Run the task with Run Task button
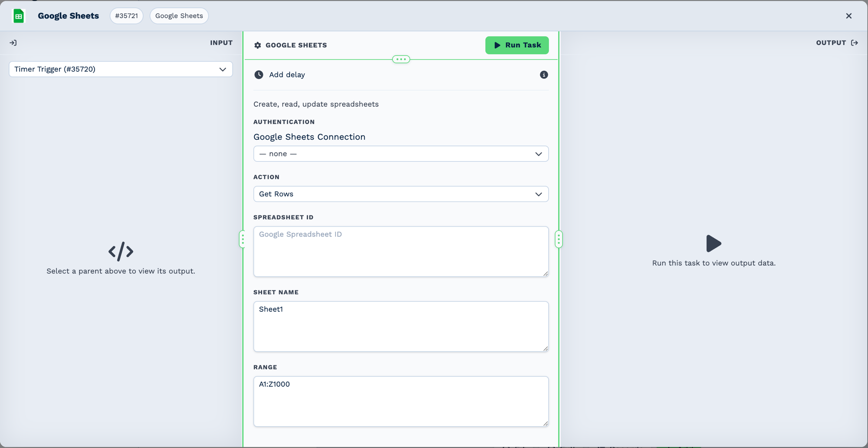 point(517,45)
